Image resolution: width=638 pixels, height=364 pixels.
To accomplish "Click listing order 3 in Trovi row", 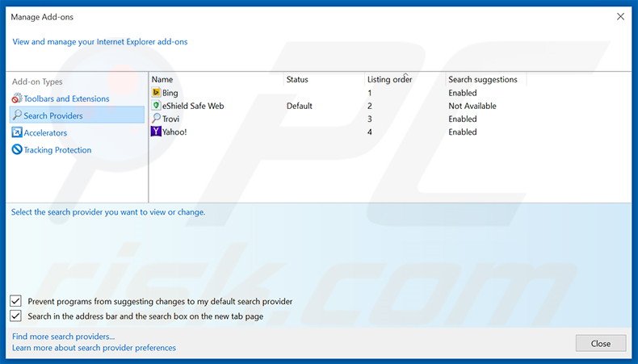I will pos(369,119).
